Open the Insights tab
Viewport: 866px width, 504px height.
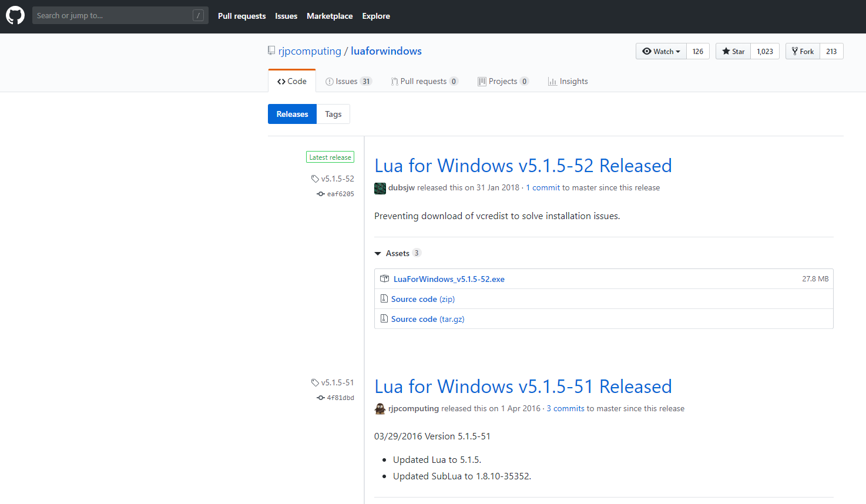(568, 81)
